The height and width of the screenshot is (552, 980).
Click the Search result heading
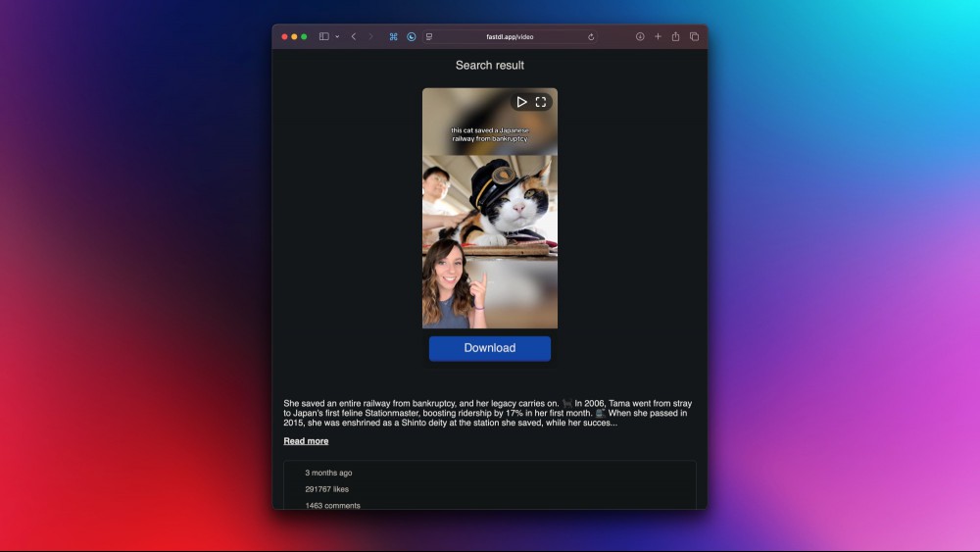[490, 65]
